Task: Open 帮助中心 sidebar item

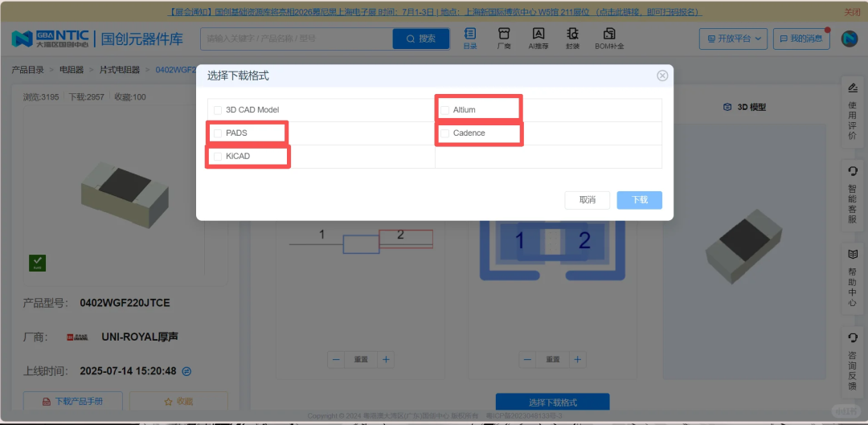Action: tap(852, 278)
